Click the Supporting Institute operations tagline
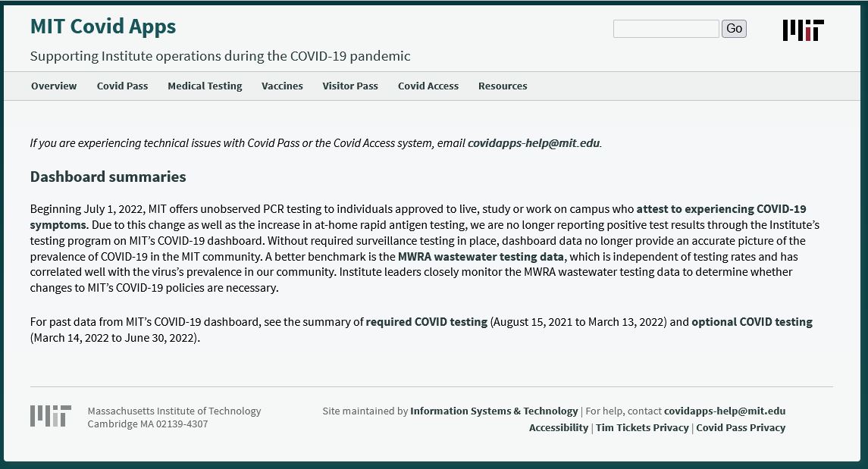Image resolution: width=868 pixels, height=469 pixels. coord(221,56)
